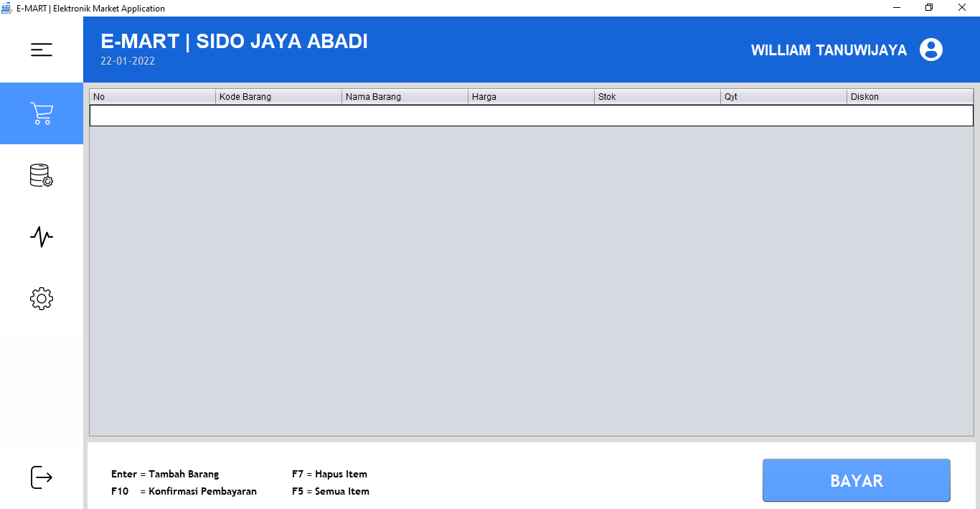Click the Qyt column header

(x=783, y=97)
